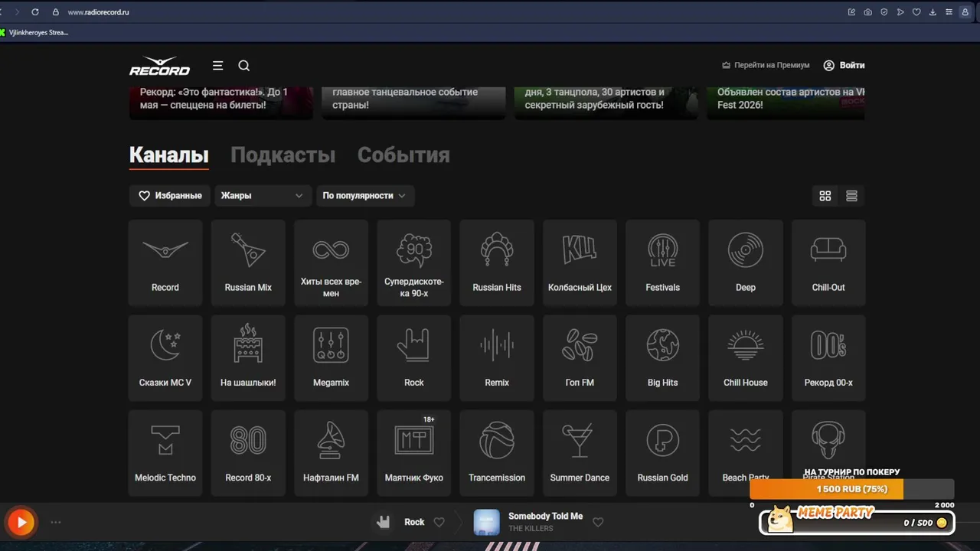This screenshot has width=980, height=551.
Task: Open news card about 3 танцпола, 30 артистов
Action: click(606, 103)
